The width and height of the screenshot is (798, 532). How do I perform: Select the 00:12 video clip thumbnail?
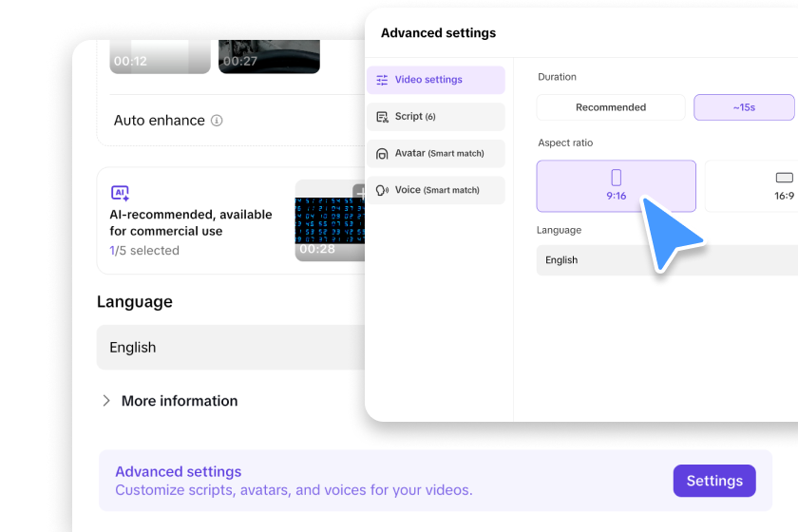tap(159, 55)
